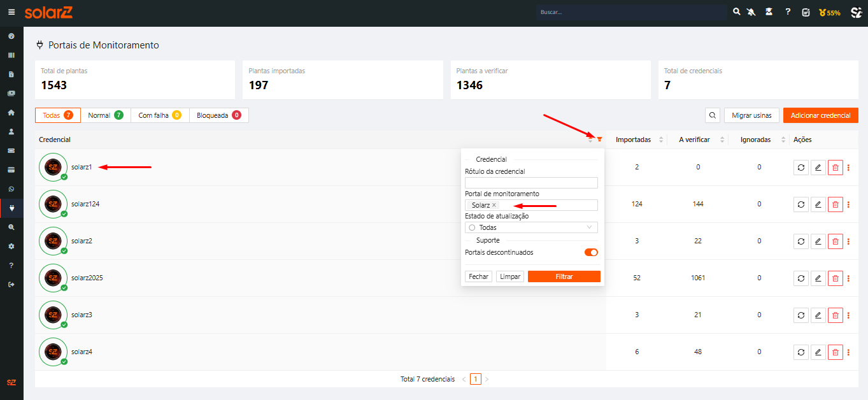This screenshot has height=400, width=868.
Task: Sort by the Credencial column arrows
Action: (x=590, y=139)
